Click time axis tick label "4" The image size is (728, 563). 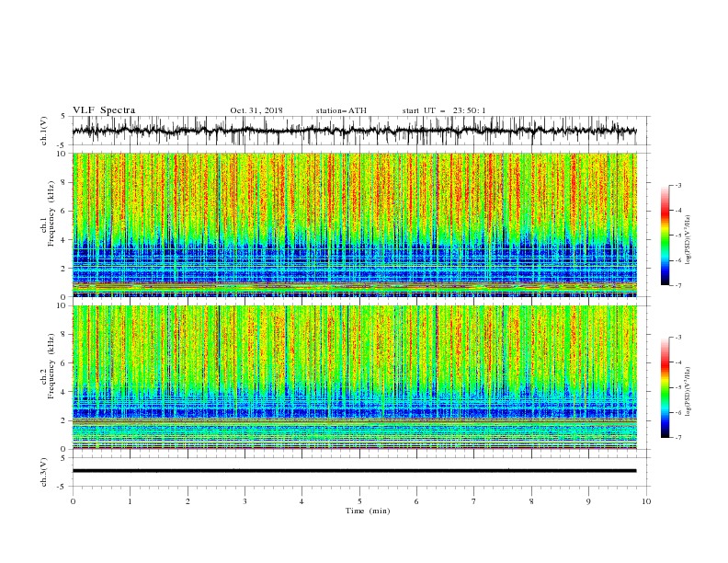[301, 501]
